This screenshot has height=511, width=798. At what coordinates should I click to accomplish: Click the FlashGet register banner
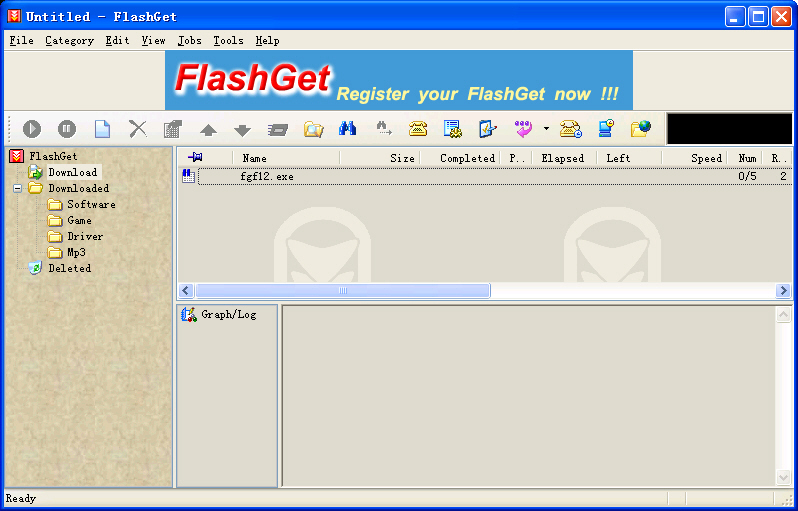398,80
